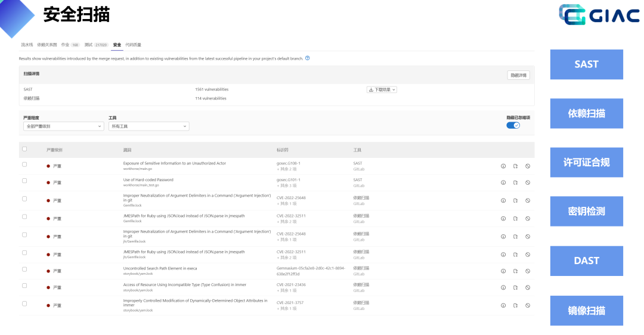Click the Gemnasium-05cfa2e8 identifier
Screen dimensions: 644x335
pyautogui.click(x=311, y=271)
